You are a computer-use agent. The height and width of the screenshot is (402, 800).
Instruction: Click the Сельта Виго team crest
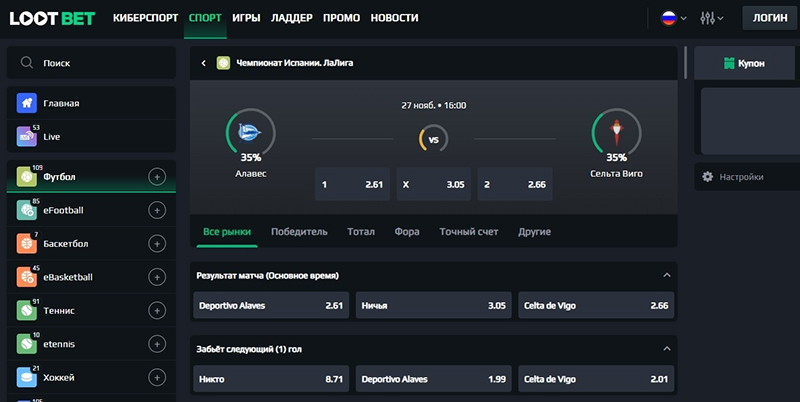click(616, 133)
